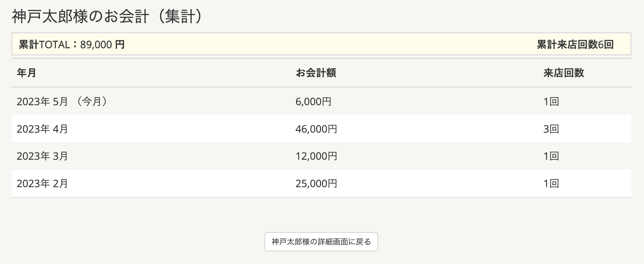Click the 3回 visit count for April

pyautogui.click(x=551, y=129)
